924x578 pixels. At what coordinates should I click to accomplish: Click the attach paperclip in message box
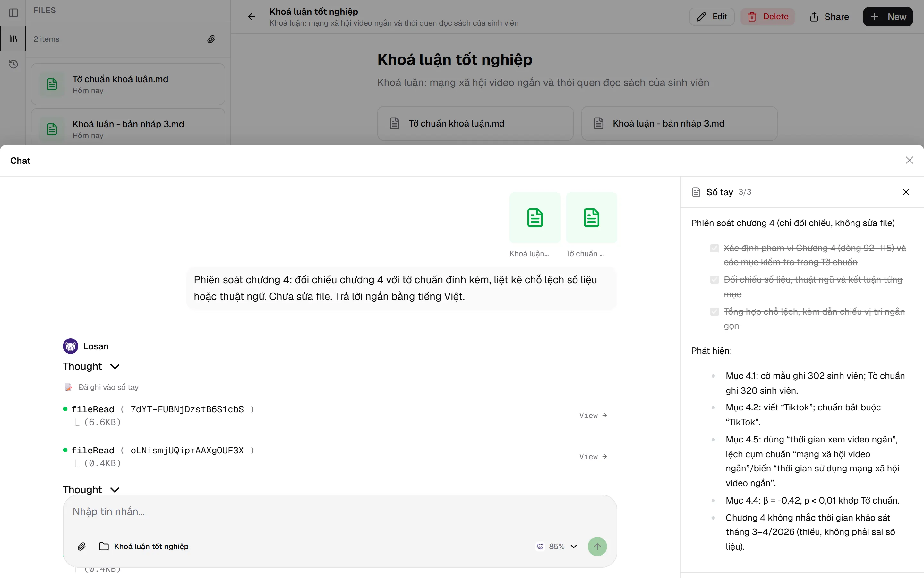(81, 546)
